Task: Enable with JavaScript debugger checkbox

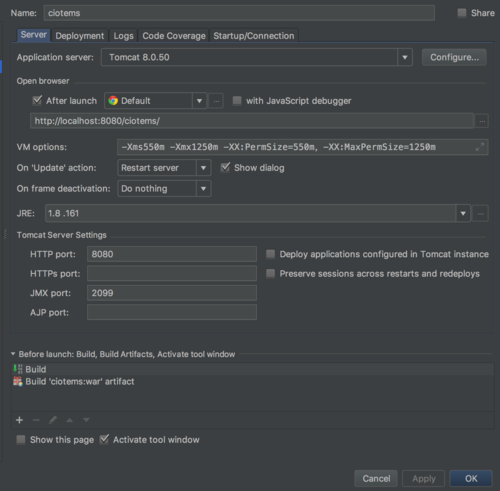Action: tap(237, 101)
